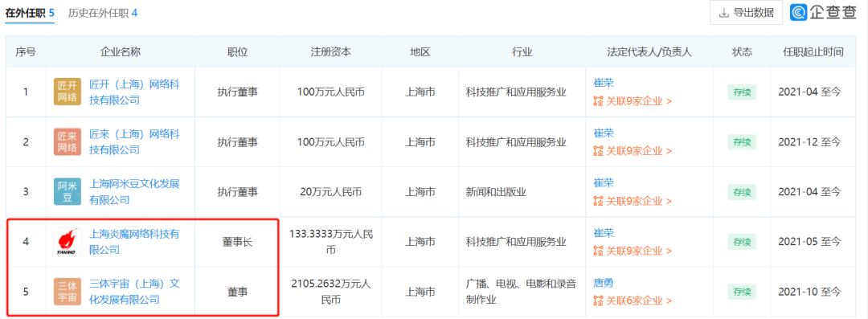Image resolution: width=868 pixels, height=319 pixels.
Task: Click 崔荣 in the 阿米豆 row
Action: click(604, 182)
